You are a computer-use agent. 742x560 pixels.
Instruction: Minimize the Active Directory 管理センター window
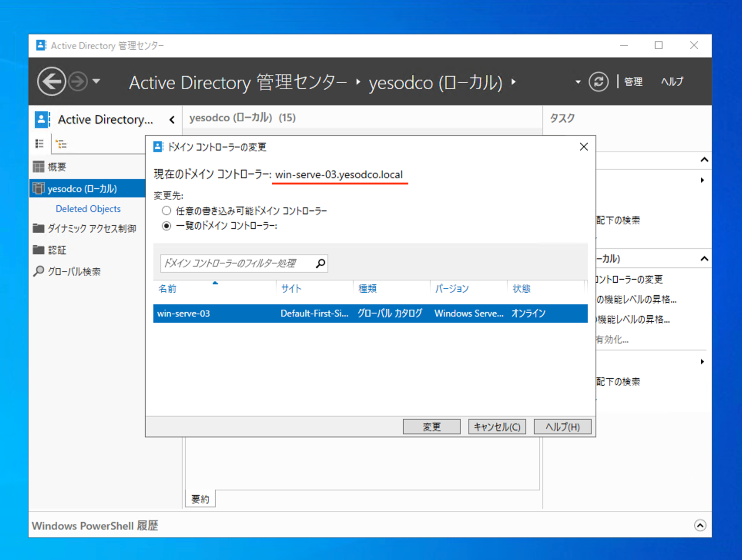pyautogui.click(x=624, y=45)
